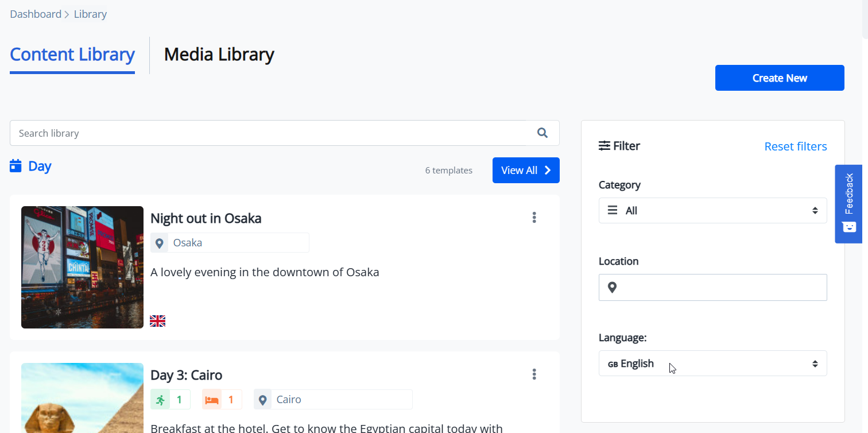Click the location pin next to Osaka
Viewport: 868px width, 433px height.
(x=159, y=243)
